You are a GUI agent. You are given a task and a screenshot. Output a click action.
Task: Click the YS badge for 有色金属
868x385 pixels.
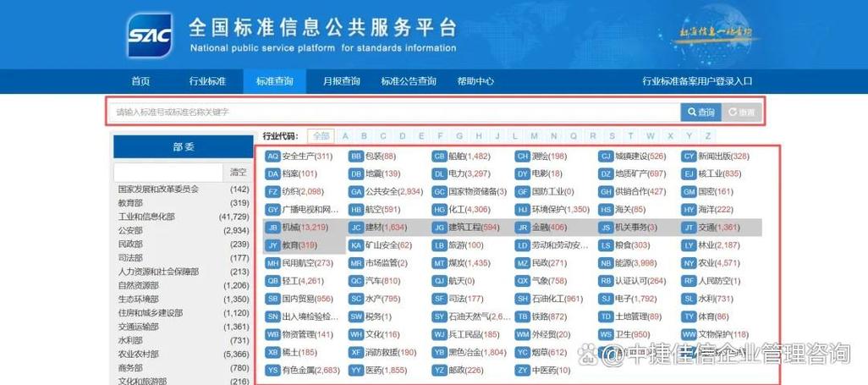[272, 370]
